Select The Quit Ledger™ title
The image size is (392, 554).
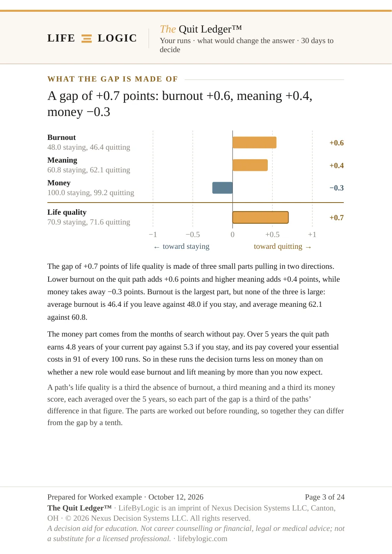201,29
